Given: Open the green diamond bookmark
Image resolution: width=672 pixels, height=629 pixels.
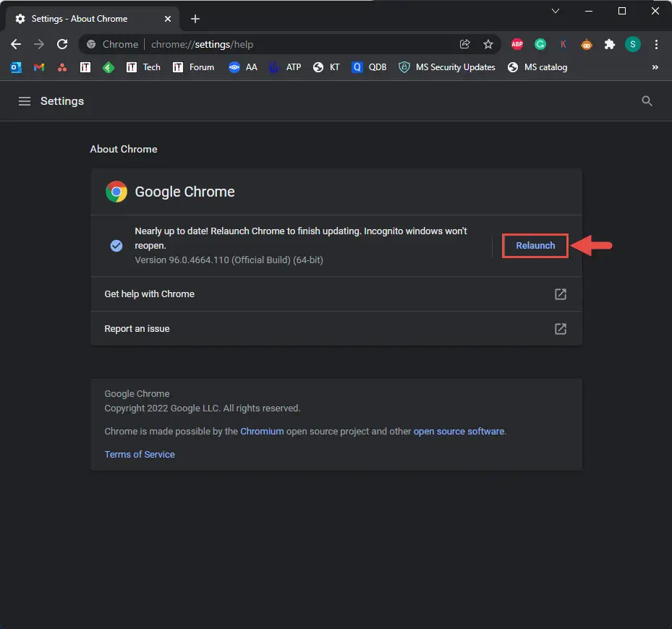Looking at the screenshot, I should pyautogui.click(x=109, y=67).
